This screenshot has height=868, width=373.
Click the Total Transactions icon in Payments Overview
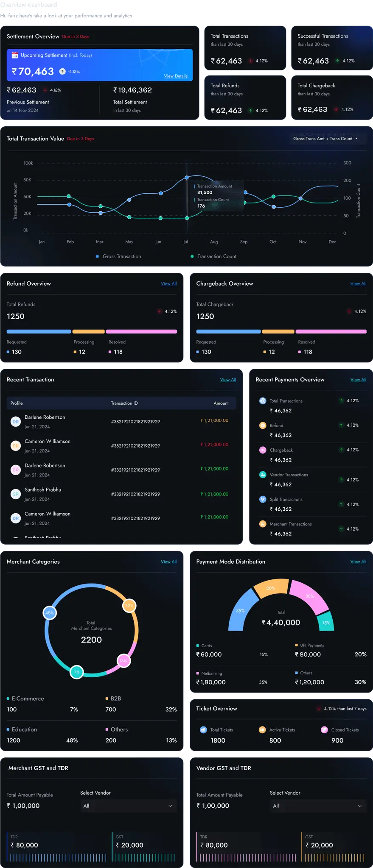pyautogui.click(x=263, y=401)
